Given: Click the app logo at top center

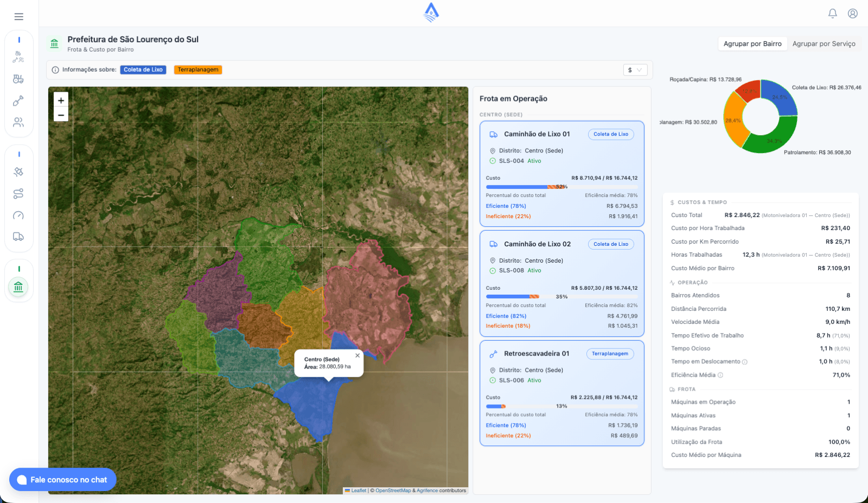Looking at the screenshot, I should [x=431, y=12].
